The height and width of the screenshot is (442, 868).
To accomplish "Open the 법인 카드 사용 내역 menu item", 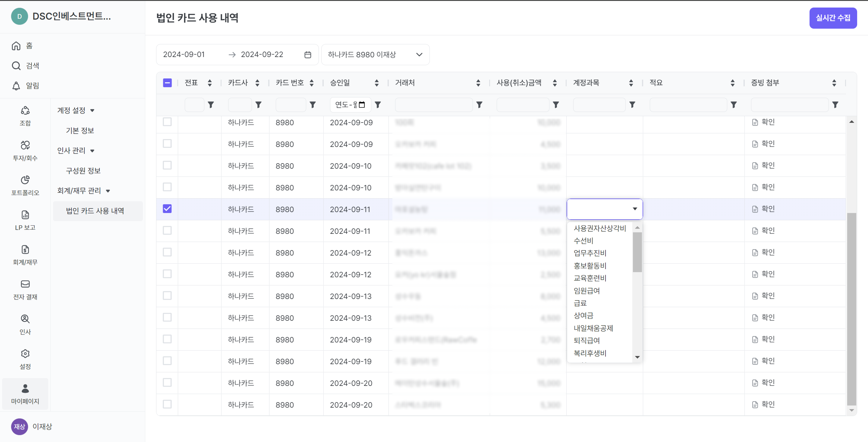I will [x=98, y=211].
